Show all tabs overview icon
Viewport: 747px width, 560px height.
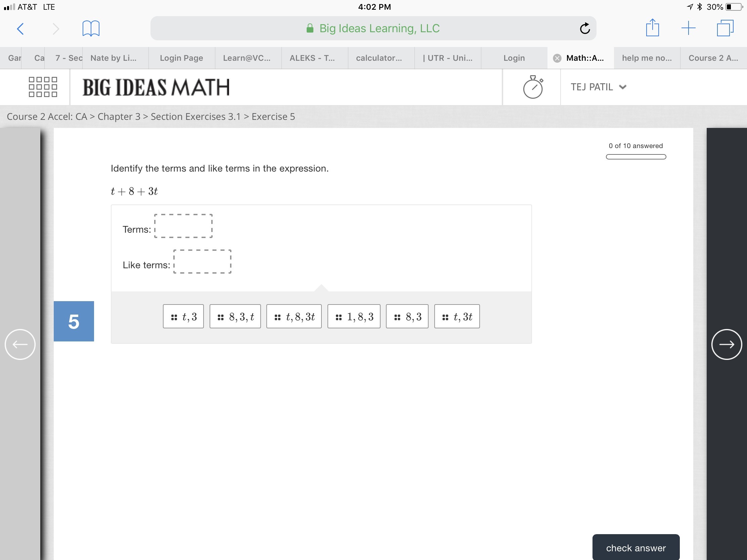[x=725, y=28]
